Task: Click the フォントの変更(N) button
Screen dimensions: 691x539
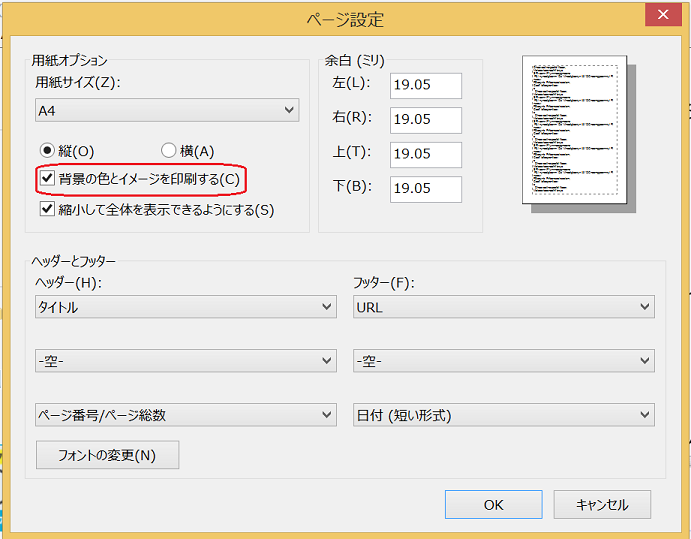Action: click(x=108, y=455)
